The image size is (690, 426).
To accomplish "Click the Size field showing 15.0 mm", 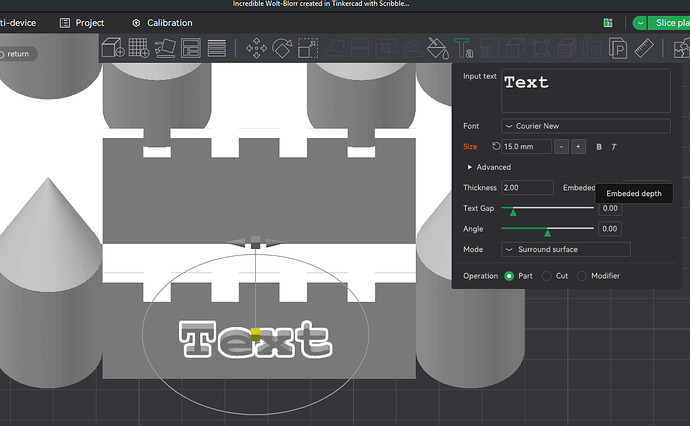I will (526, 147).
